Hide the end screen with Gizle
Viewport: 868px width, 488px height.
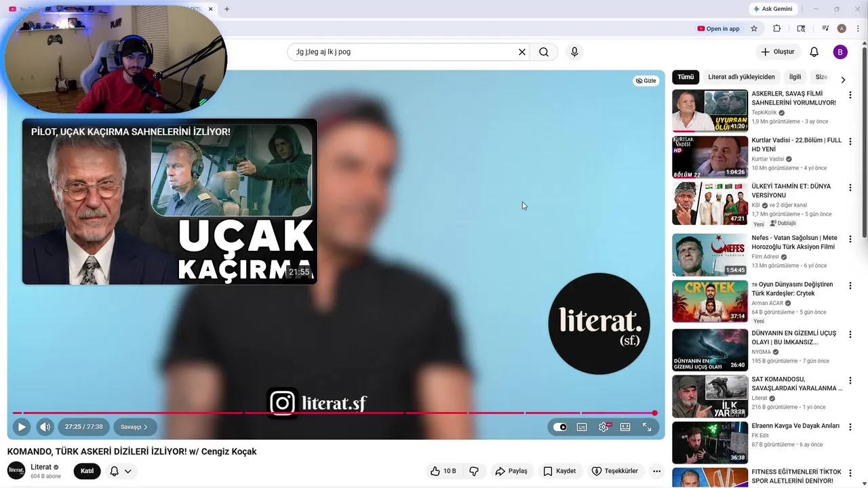(646, 81)
